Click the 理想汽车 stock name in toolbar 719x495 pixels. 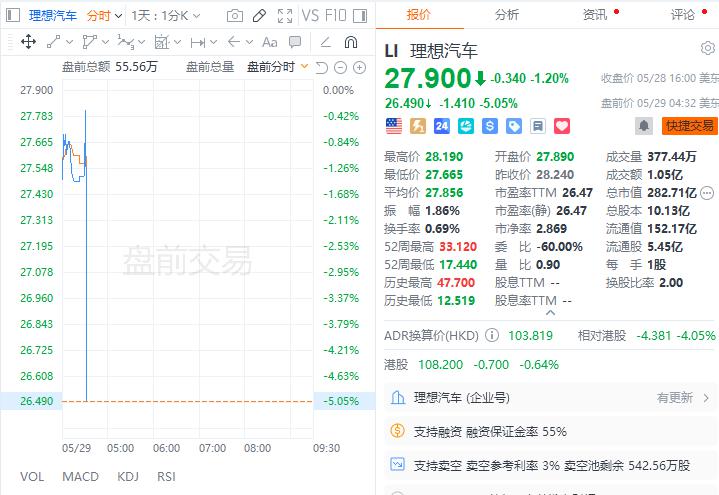point(53,16)
